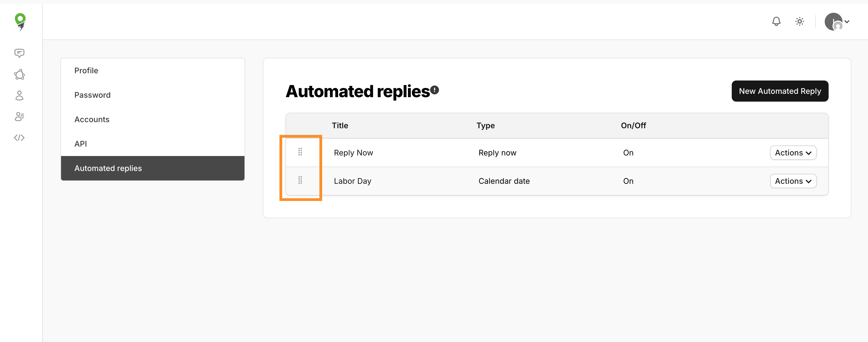The height and width of the screenshot is (342, 868).
Task: Toggle the theme using the sun icon
Action: point(799,21)
